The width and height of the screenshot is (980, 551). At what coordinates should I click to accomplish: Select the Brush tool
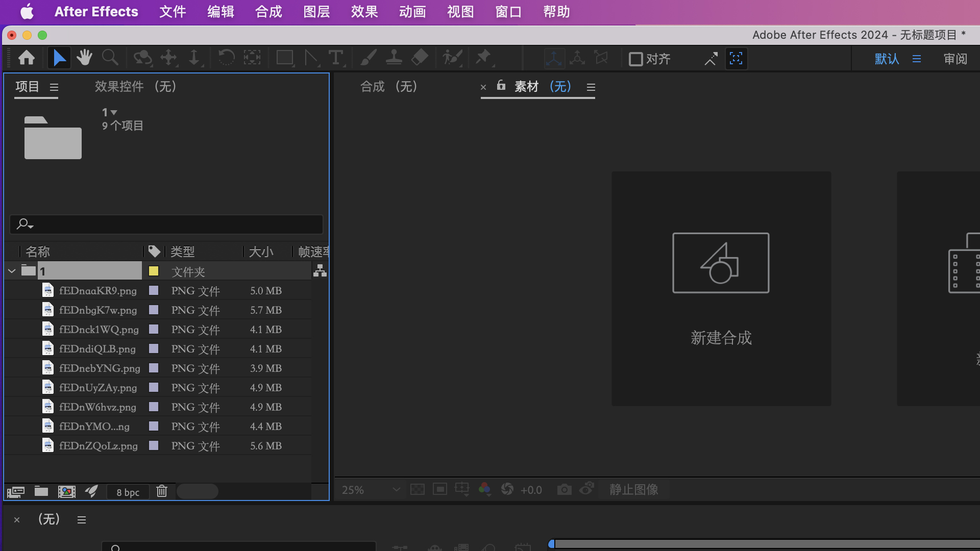[x=369, y=58]
